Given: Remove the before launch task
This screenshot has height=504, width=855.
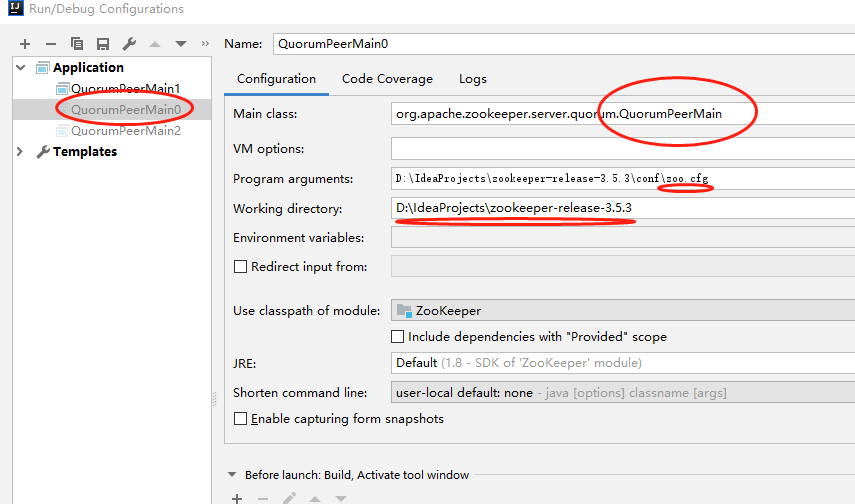Looking at the screenshot, I should 263,499.
